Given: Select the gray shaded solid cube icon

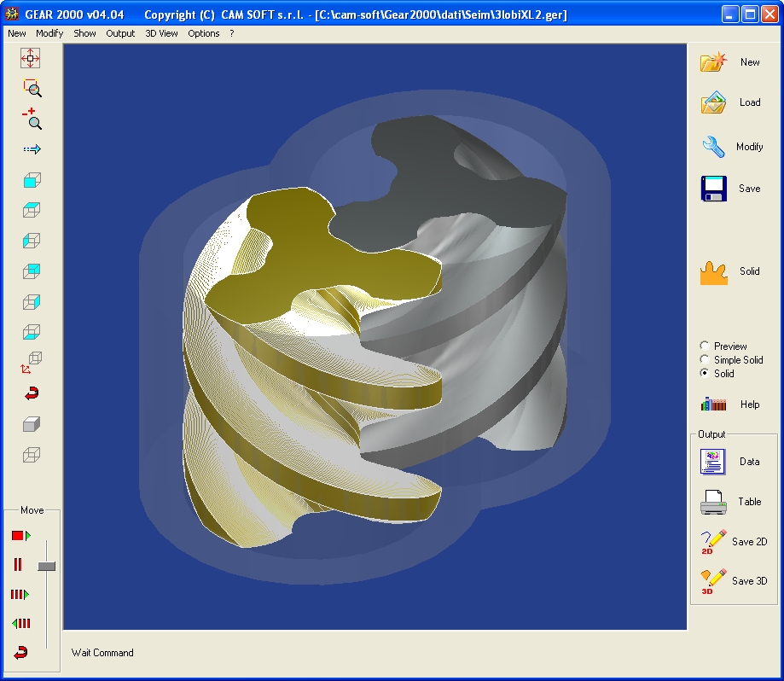Looking at the screenshot, I should click(x=32, y=424).
